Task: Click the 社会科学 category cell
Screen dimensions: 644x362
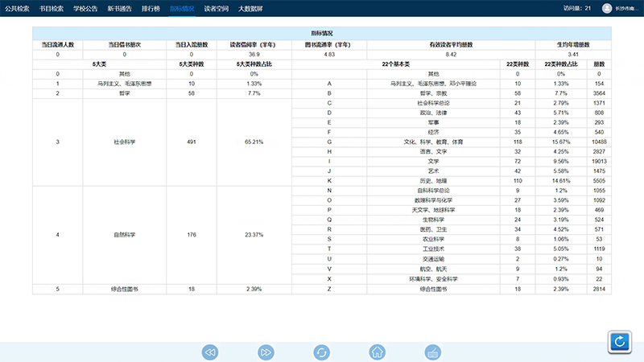Action: click(124, 142)
